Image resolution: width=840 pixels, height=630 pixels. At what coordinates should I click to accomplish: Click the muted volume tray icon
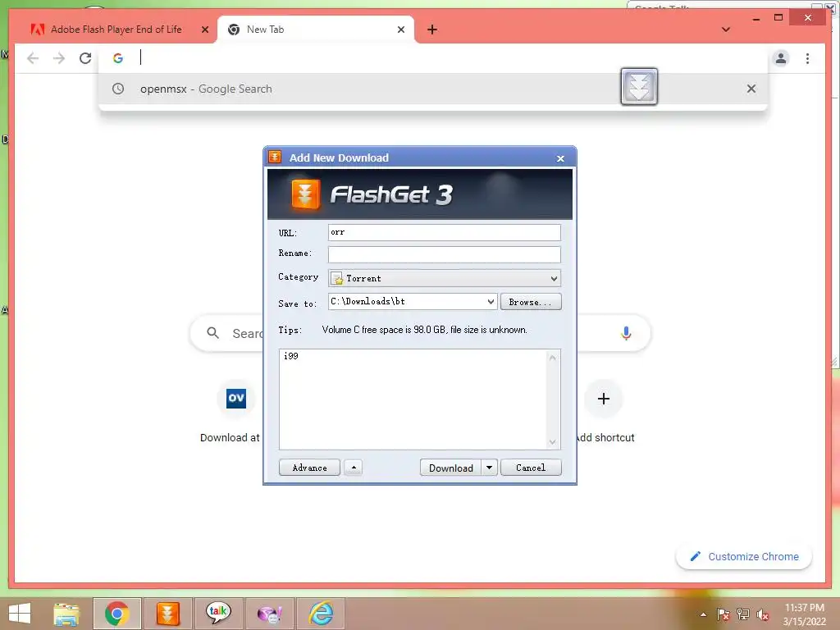coord(763,614)
